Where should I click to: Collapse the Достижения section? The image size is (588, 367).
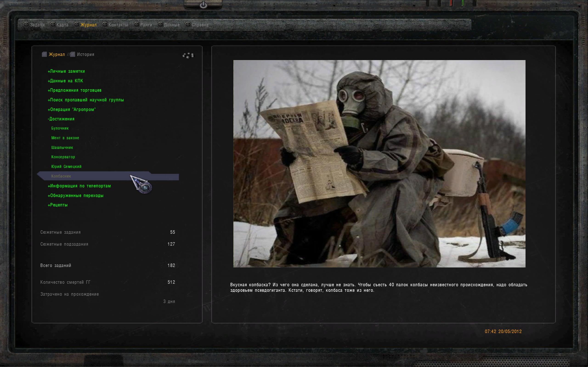61,119
